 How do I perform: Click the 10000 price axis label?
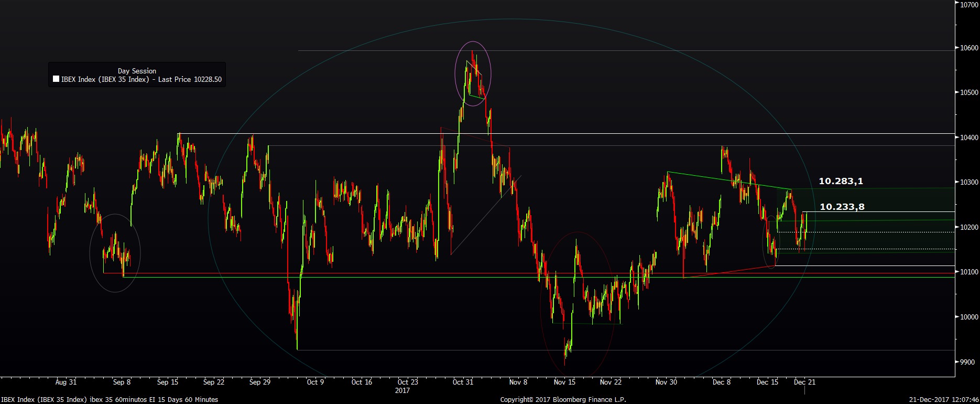pyautogui.click(x=969, y=317)
